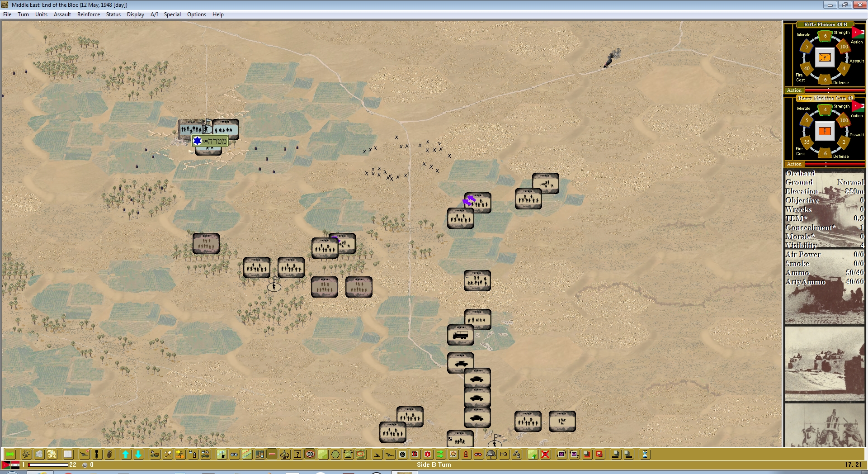
Task: Open the Display menu
Action: pos(136,14)
